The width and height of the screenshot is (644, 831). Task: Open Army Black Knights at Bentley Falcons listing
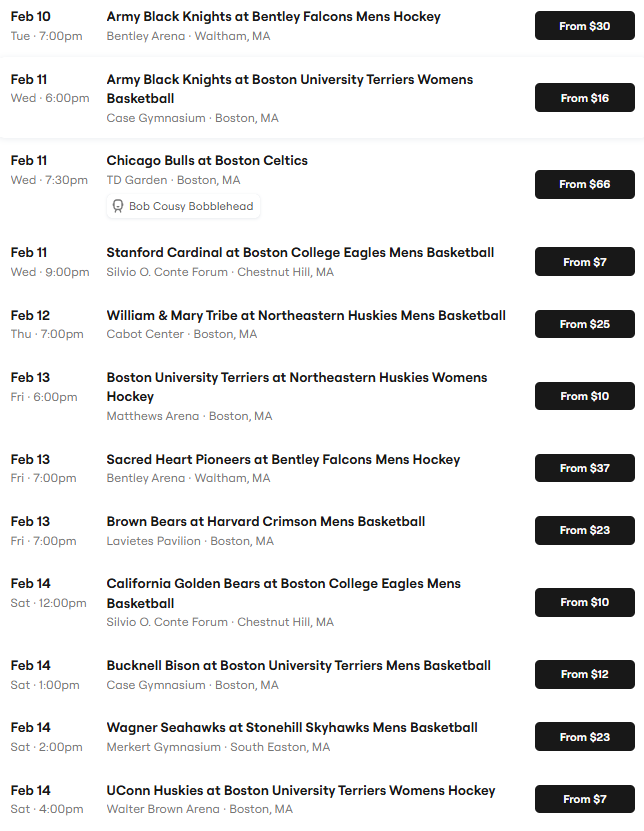(273, 17)
